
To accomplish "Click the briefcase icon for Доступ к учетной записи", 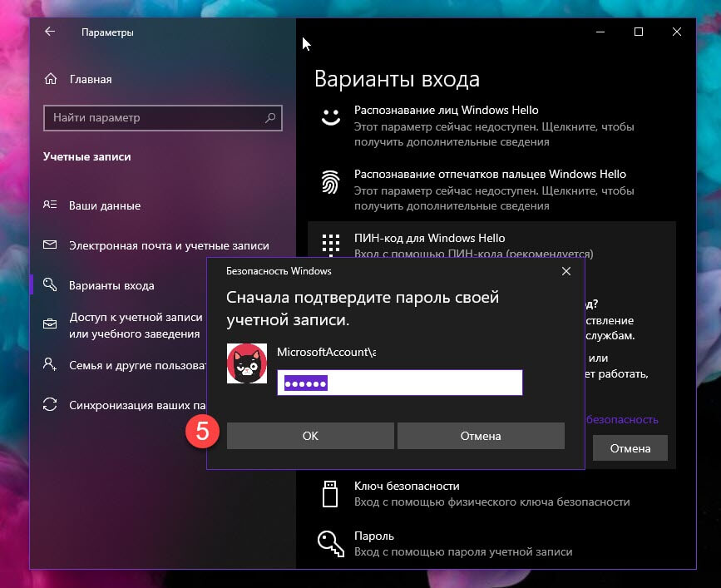I will click(x=50, y=324).
